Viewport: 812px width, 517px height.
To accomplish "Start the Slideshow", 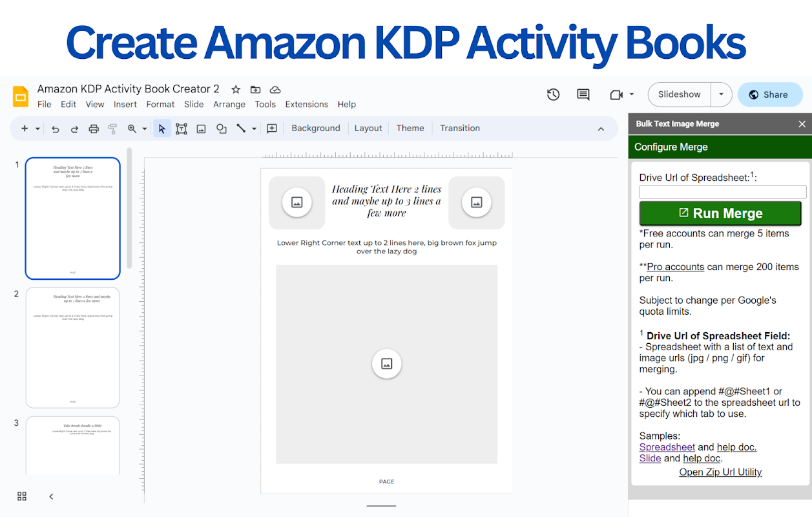I will pyautogui.click(x=679, y=94).
